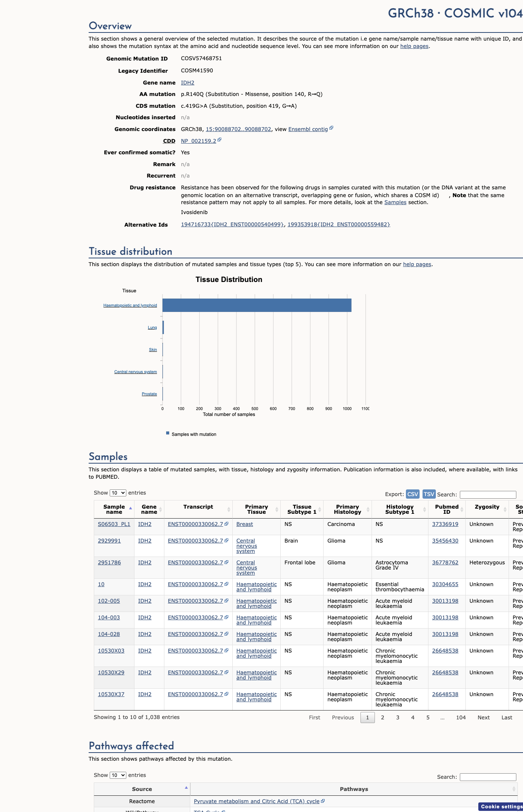Open transcript external icon in S06503_PL1 row
The width and height of the screenshot is (523, 812).
(226, 524)
